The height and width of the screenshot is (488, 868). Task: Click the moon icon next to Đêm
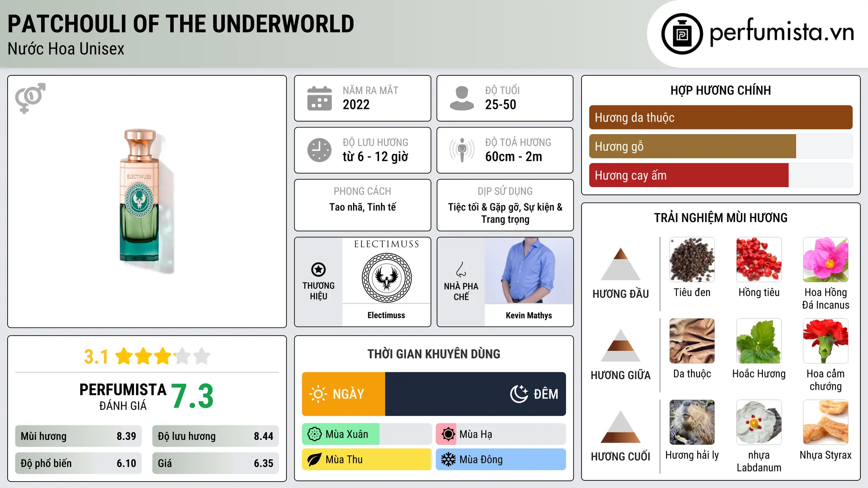(x=519, y=394)
